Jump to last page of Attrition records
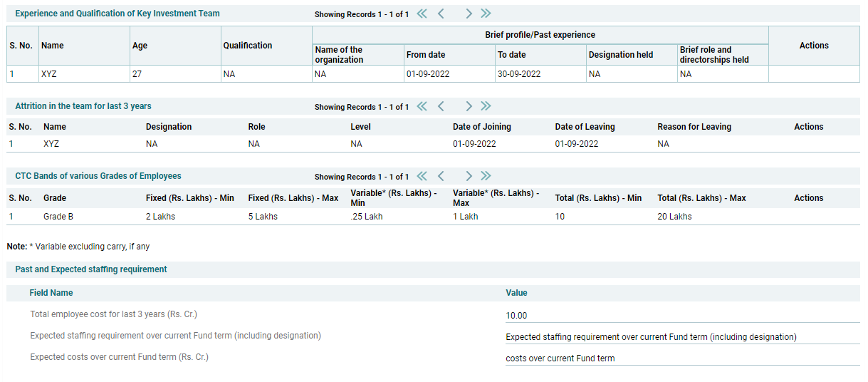The width and height of the screenshot is (868, 382). [486, 106]
